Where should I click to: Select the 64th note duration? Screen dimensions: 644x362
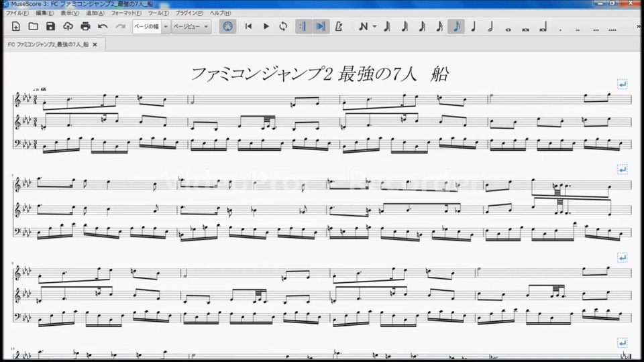coord(405,27)
